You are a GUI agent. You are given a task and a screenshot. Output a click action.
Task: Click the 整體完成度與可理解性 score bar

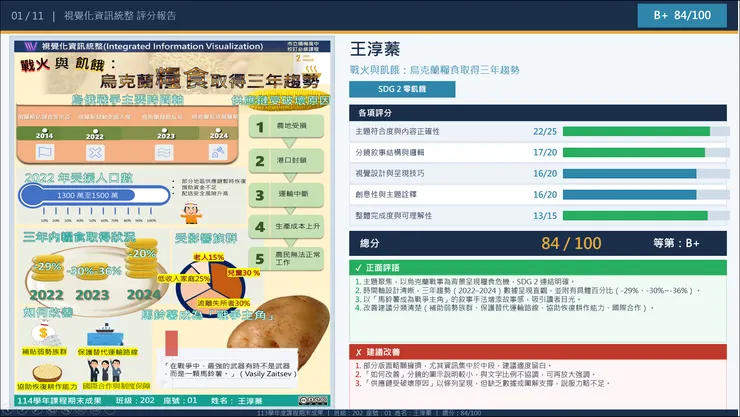click(646, 216)
